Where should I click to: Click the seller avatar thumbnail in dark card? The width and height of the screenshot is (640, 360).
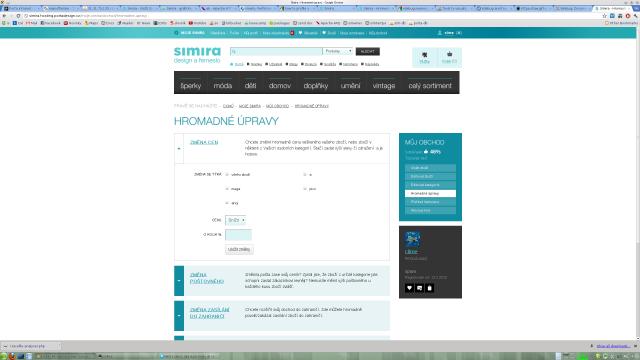413,239
